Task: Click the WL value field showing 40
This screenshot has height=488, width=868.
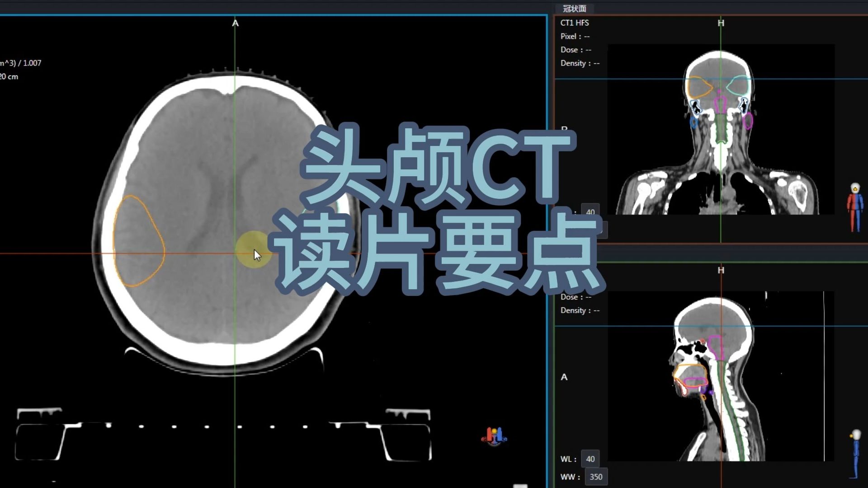Action: pyautogui.click(x=590, y=459)
